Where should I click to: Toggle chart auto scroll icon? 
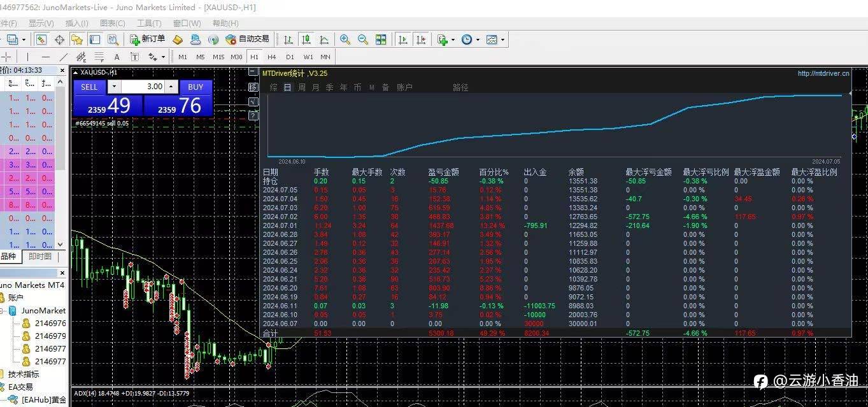coord(402,39)
